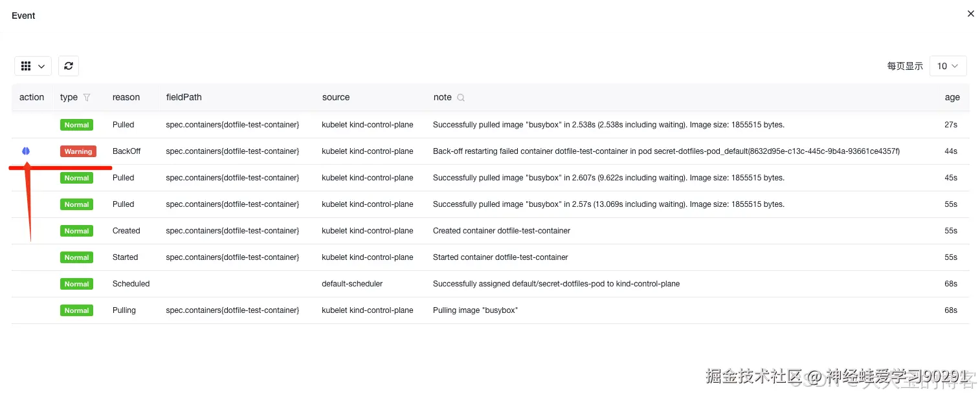Screen dimensions: 980x397
Task: Refresh the event list
Action: tap(69, 66)
